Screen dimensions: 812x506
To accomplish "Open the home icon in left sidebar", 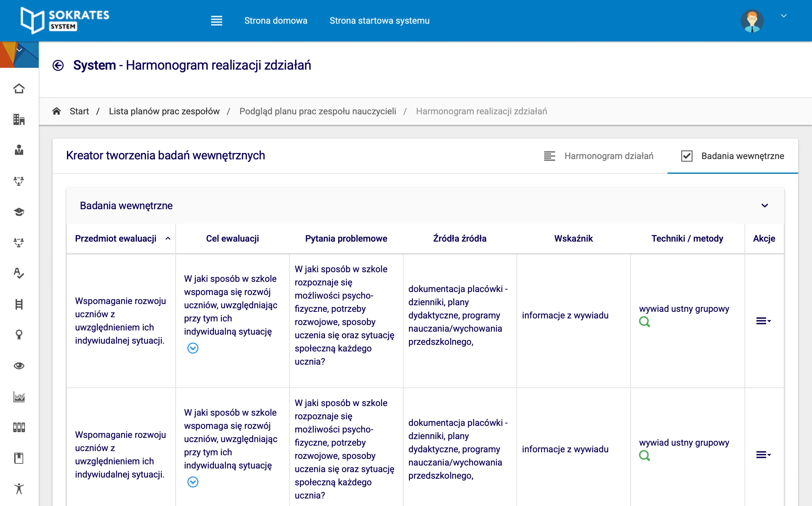I will [x=19, y=89].
